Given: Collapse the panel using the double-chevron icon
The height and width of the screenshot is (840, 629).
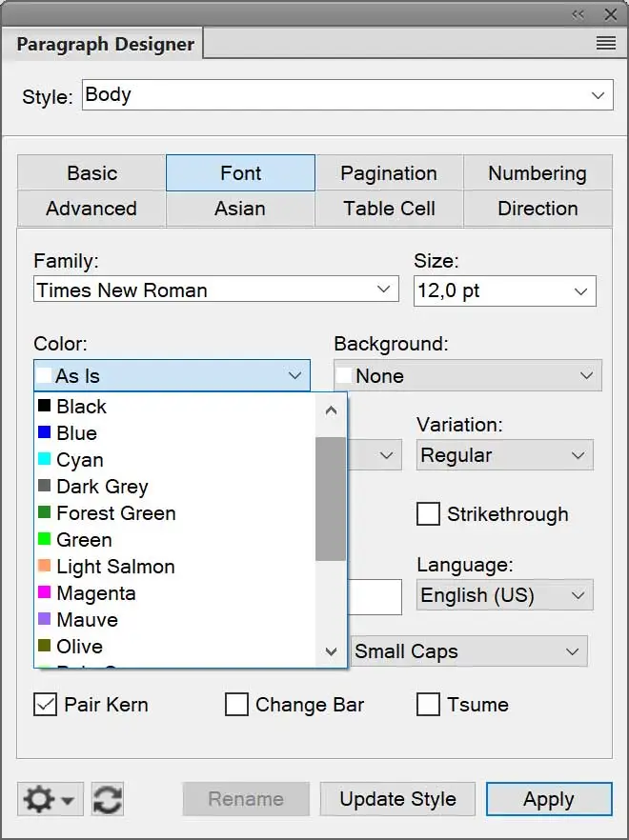Looking at the screenshot, I should [x=578, y=14].
